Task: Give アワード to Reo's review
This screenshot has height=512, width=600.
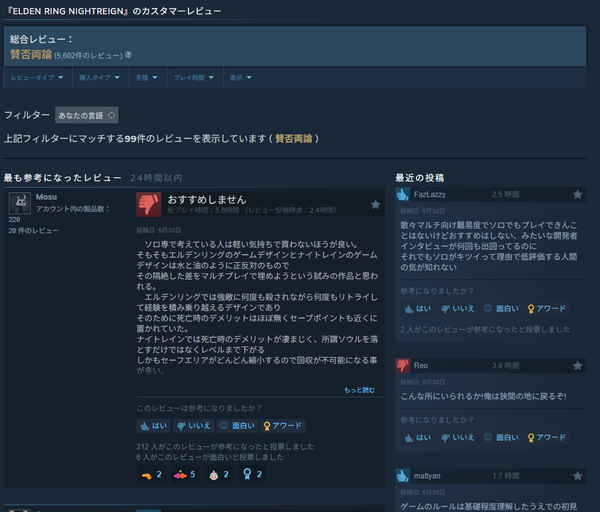Action: pos(547,437)
